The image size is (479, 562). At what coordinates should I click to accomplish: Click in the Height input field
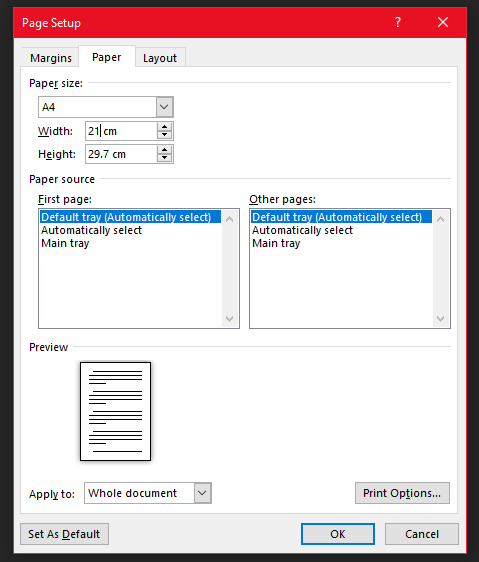(x=121, y=154)
